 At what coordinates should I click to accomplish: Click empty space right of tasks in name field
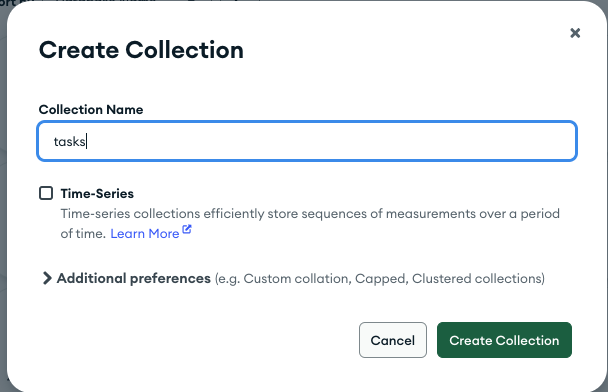(330, 141)
